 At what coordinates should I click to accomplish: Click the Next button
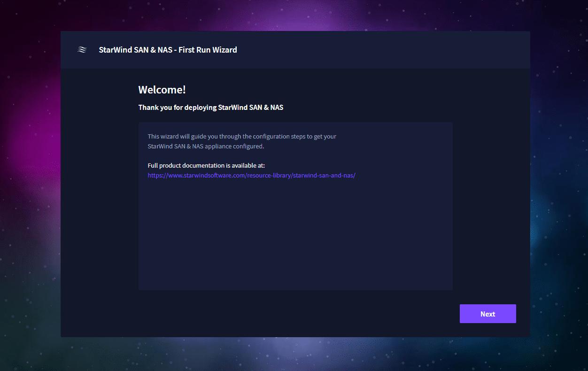point(487,314)
